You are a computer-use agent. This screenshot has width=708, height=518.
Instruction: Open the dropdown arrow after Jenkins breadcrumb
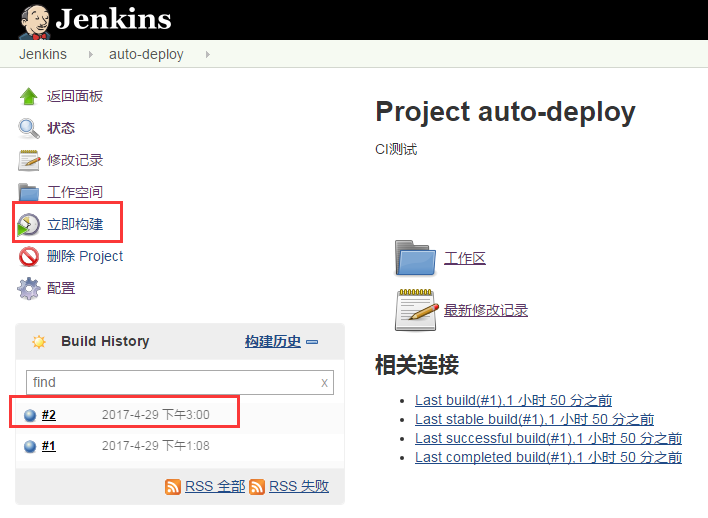[x=91, y=55]
